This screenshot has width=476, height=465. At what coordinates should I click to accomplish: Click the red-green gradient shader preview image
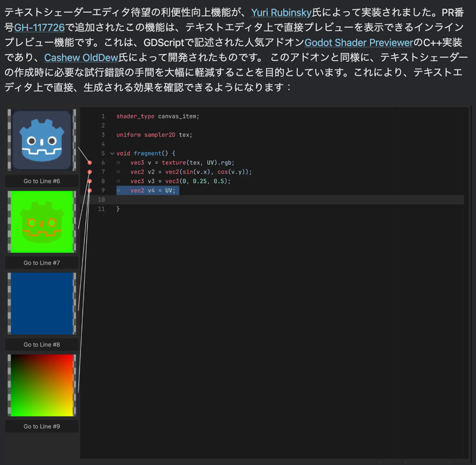[41, 385]
